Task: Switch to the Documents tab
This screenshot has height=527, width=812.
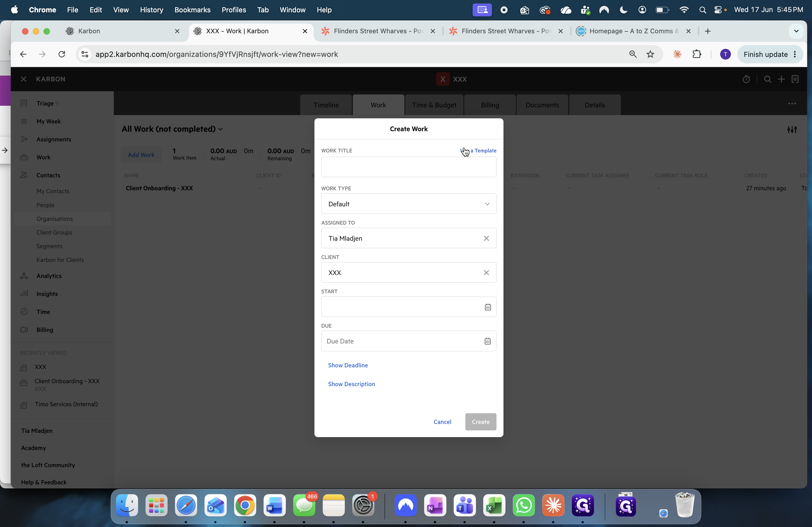Action: [x=542, y=105]
